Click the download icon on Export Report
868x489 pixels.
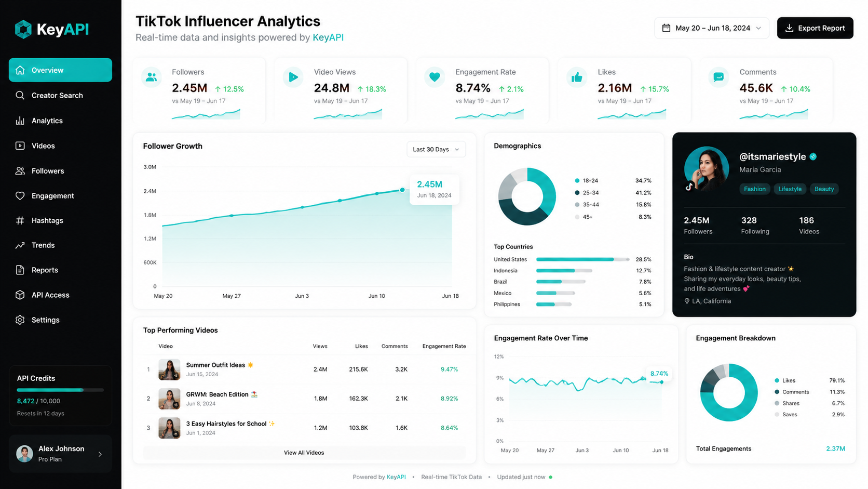[x=789, y=28]
